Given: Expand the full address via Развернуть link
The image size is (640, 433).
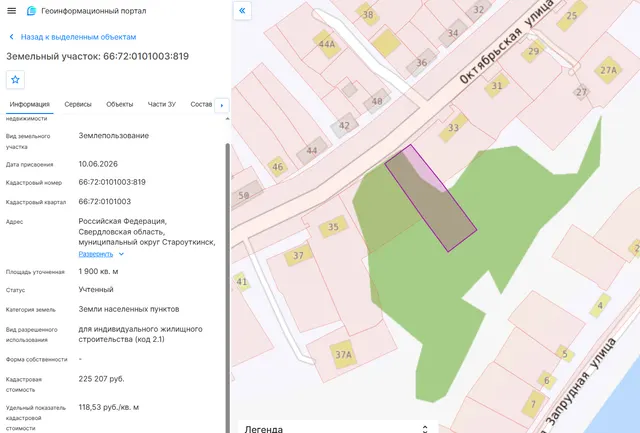Looking at the screenshot, I should point(96,254).
